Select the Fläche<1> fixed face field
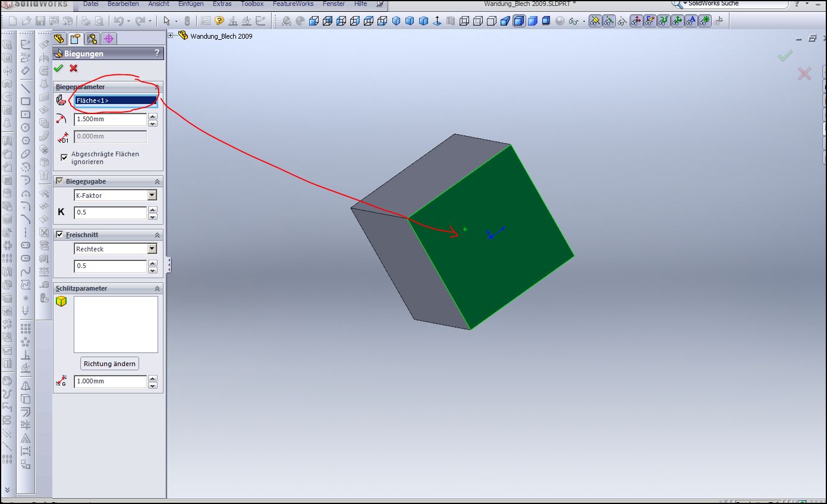The image size is (827, 504). click(116, 100)
